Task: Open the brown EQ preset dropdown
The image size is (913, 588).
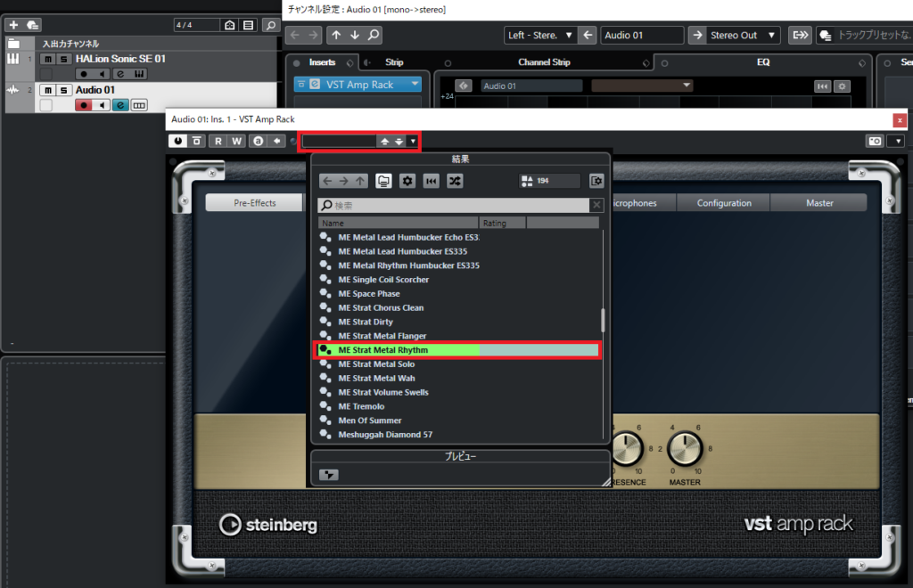Action: pos(642,86)
